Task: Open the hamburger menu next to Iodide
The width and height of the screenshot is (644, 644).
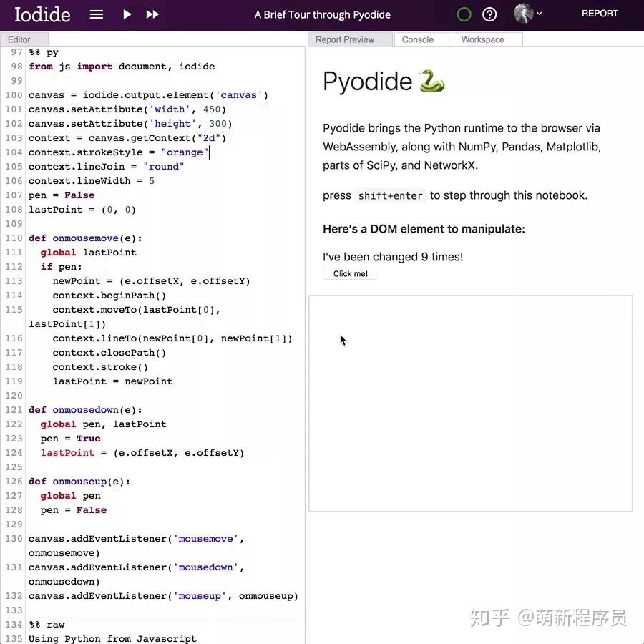Action: click(96, 14)
